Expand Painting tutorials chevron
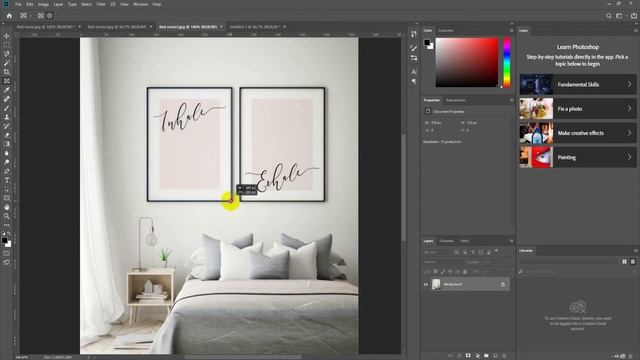Viewport: 640px width, 360px height. click(x=629, y=157)
